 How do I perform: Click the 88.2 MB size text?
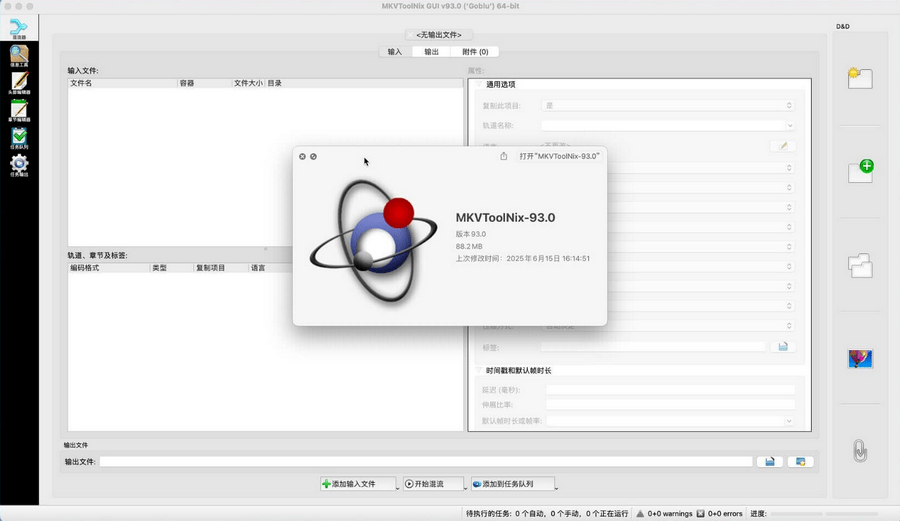[469, 246]
